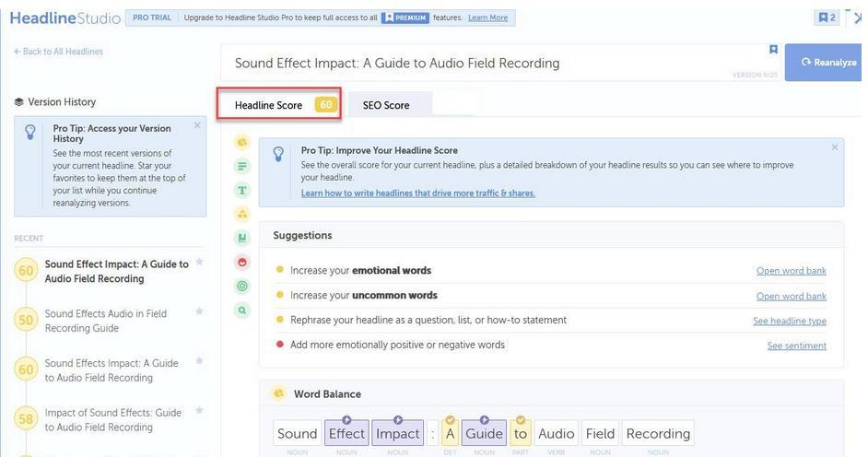Click the green bar-chart icon in sidebar

tap(242, 238)
